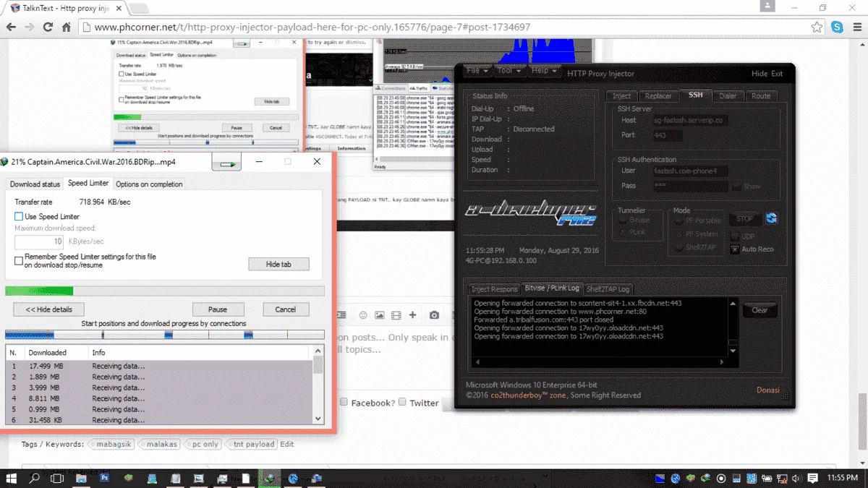Enable the Use Speed Limiter checkbox
The image size is (868, 488).
(19, 216)
